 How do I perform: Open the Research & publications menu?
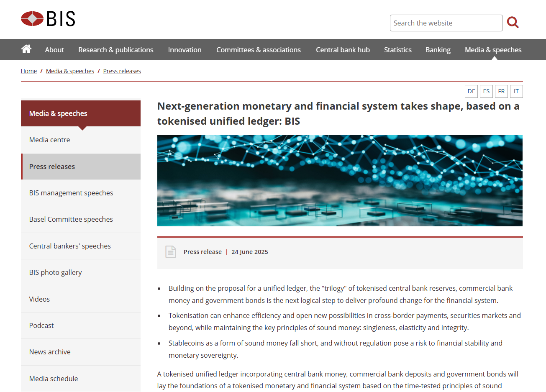pyautogui.click(x=115, y=49)
